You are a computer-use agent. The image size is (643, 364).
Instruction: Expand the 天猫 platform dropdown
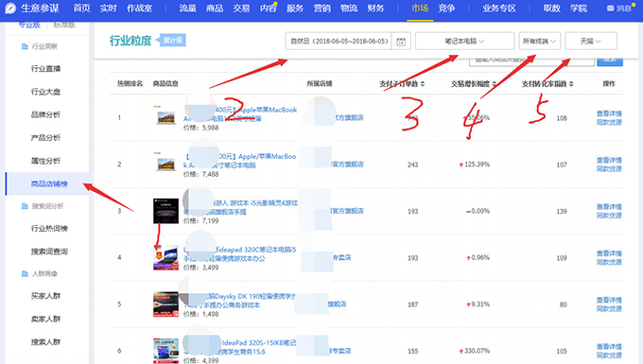(x=590, y=41)
